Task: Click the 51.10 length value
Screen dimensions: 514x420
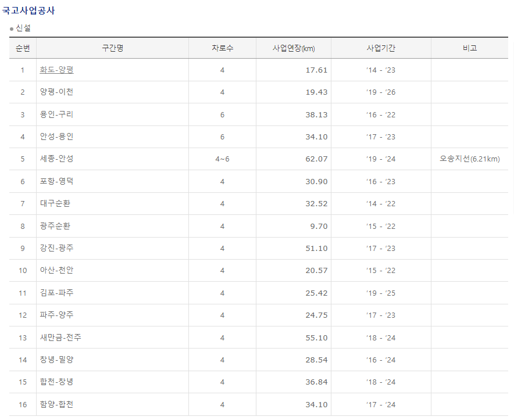Action: 317,248
